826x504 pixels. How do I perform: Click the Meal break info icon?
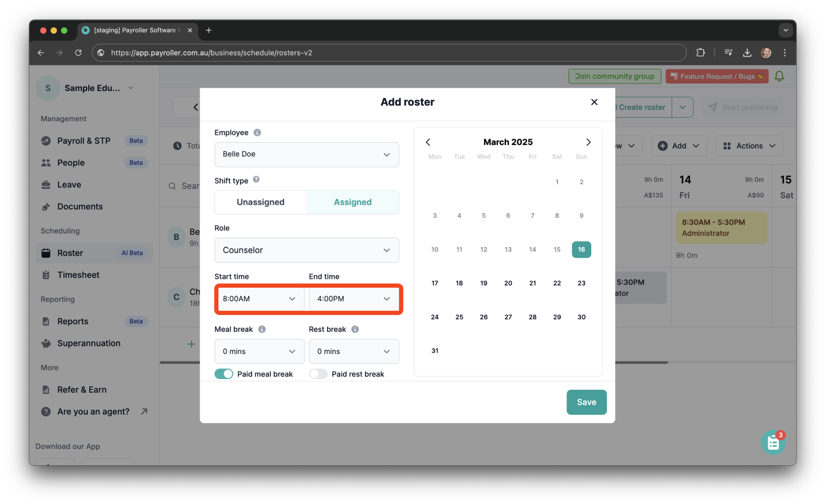click(x=262, y=329)
